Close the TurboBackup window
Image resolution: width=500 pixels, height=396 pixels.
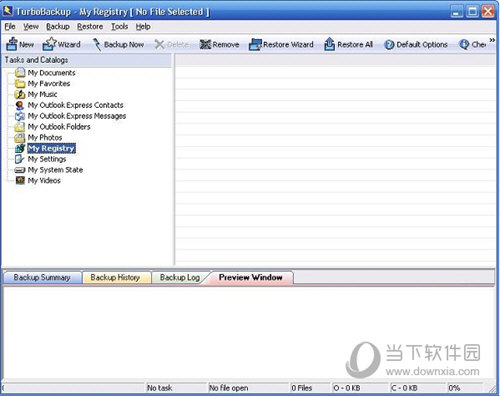(x=488, y=11)
